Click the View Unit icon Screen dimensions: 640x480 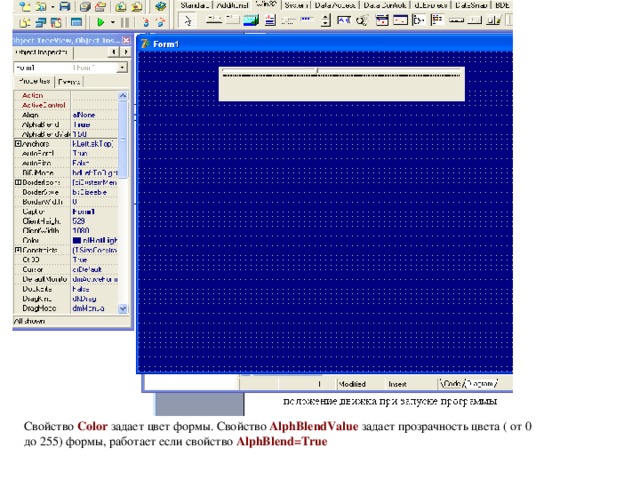point(25,22)
